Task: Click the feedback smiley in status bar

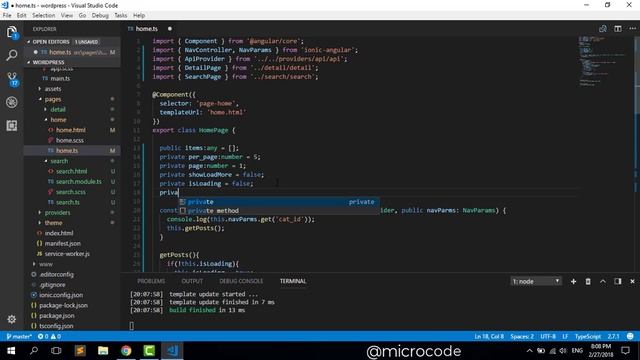Action: coord(630,336)
